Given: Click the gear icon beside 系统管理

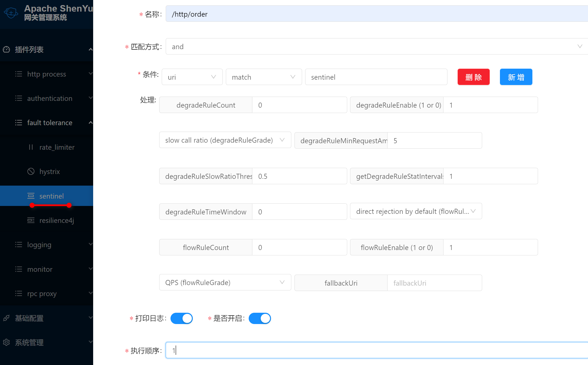Looking at the screenshot, I should click(x=6, y=342).
